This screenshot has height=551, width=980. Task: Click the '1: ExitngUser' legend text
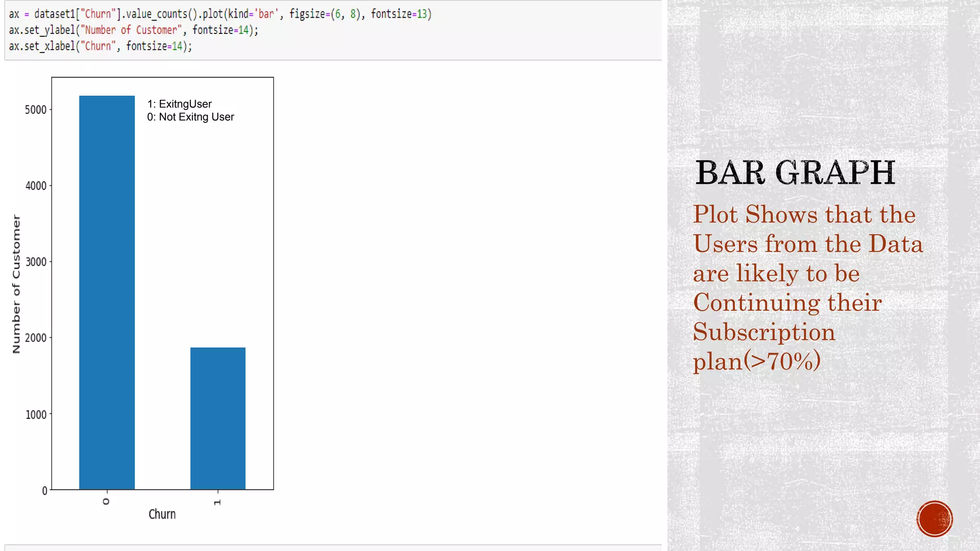click(x=179, y=104)
